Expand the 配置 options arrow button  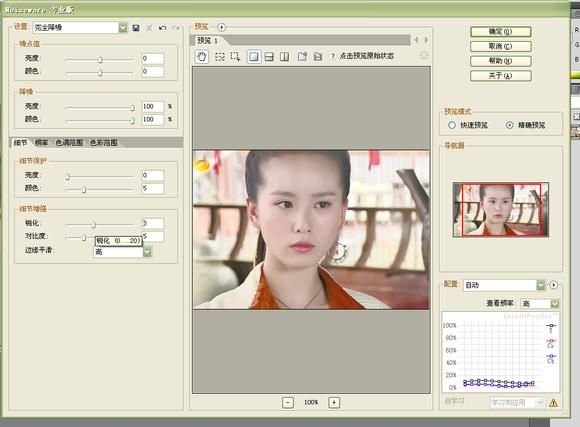point(553,285)
